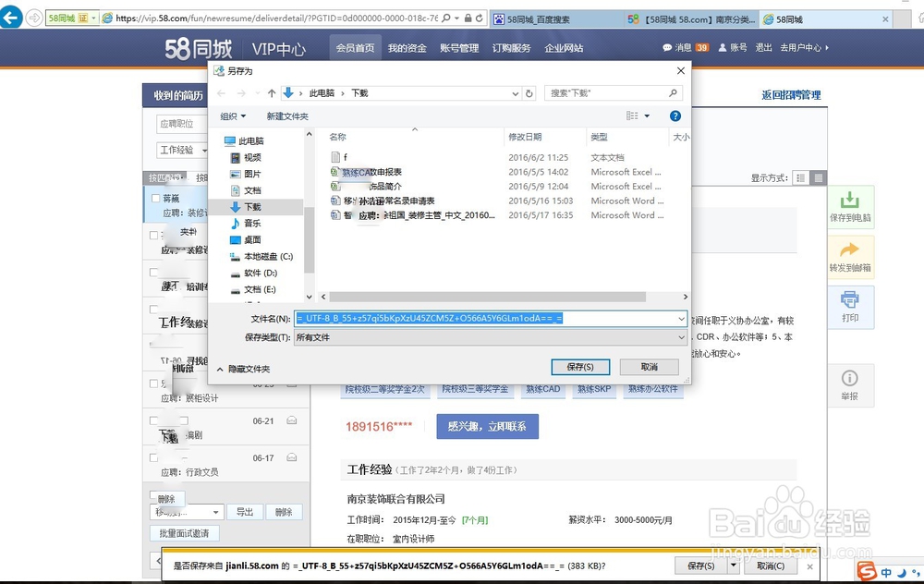Click the 转发到邮箱 forward arrow icon
Image resolution: width=924 pixels, height=584 pixels.
click(x=849, y=249)
